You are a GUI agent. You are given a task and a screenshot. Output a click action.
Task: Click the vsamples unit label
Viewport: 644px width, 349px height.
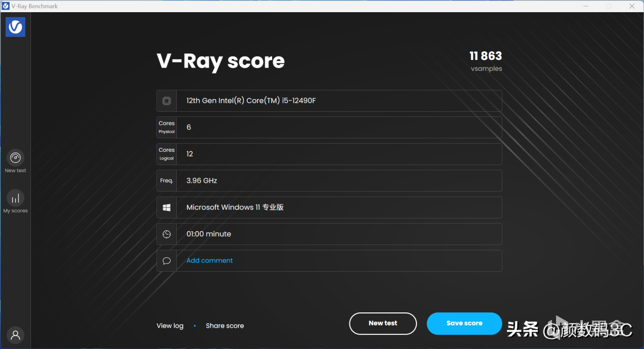tap(486, 69)
